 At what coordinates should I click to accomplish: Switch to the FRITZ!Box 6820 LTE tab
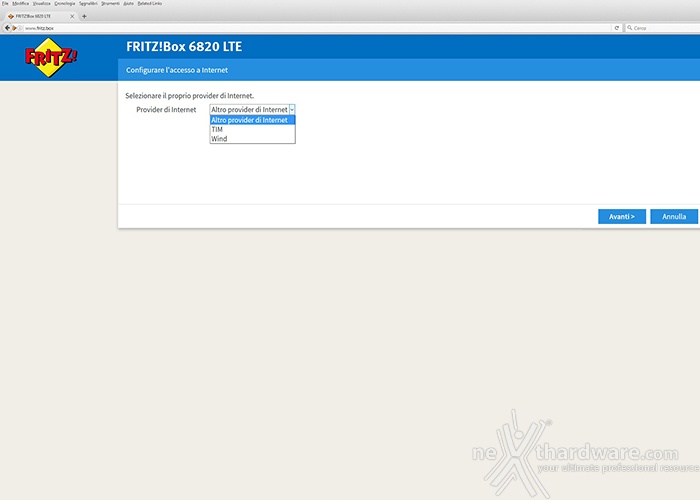pos(40,16)
